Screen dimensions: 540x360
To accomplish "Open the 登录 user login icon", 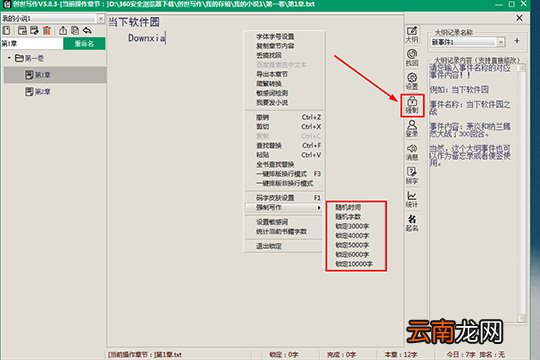I will [x=412, y=128].
